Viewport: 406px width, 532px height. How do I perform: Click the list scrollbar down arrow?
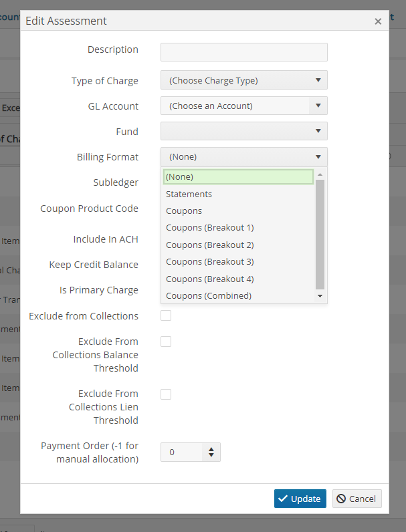[320, 296]
